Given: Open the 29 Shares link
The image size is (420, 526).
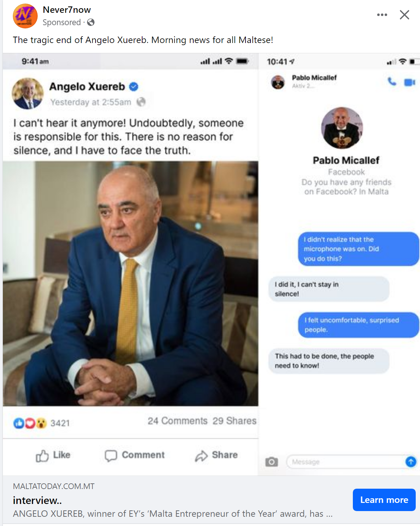Looking at the screenshot, I should coord(235,421).
